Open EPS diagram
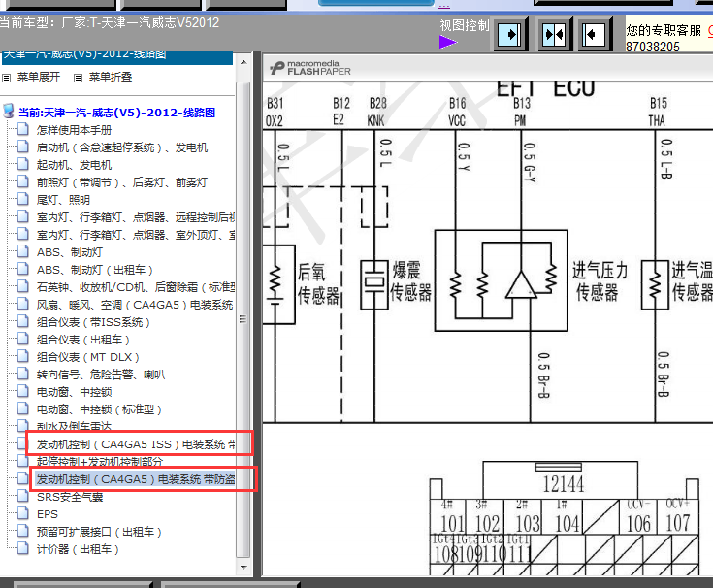Viewport: 713px width, 588px height. point(48,514)
